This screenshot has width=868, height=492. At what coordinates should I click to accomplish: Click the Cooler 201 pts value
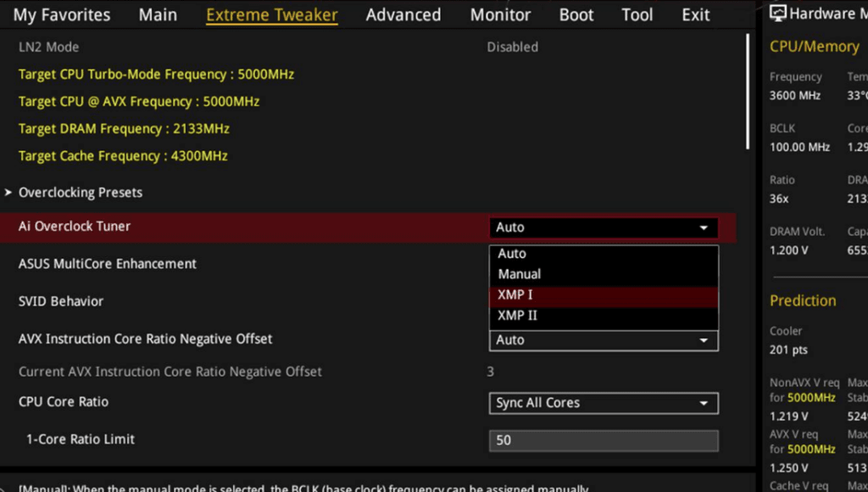pos(788,349)
